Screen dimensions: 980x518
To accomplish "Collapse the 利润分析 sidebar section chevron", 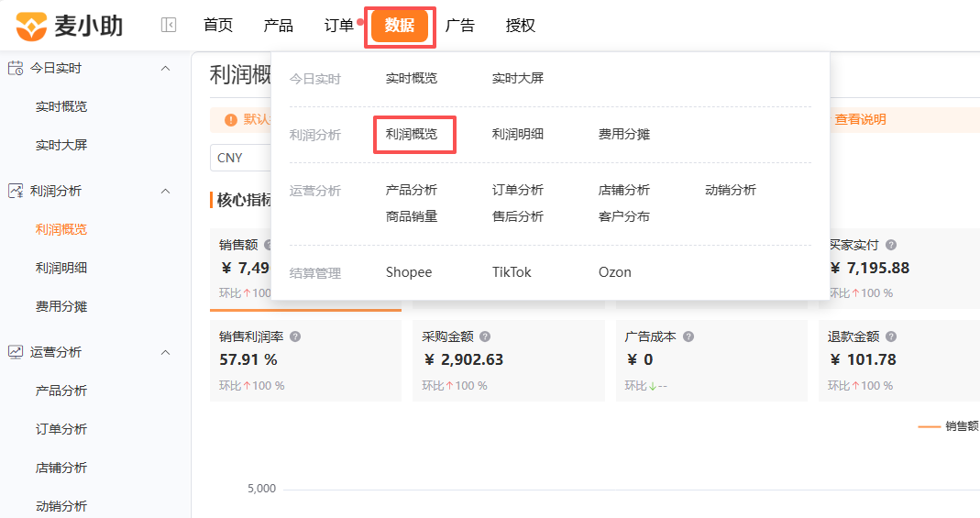I will 166,191.
